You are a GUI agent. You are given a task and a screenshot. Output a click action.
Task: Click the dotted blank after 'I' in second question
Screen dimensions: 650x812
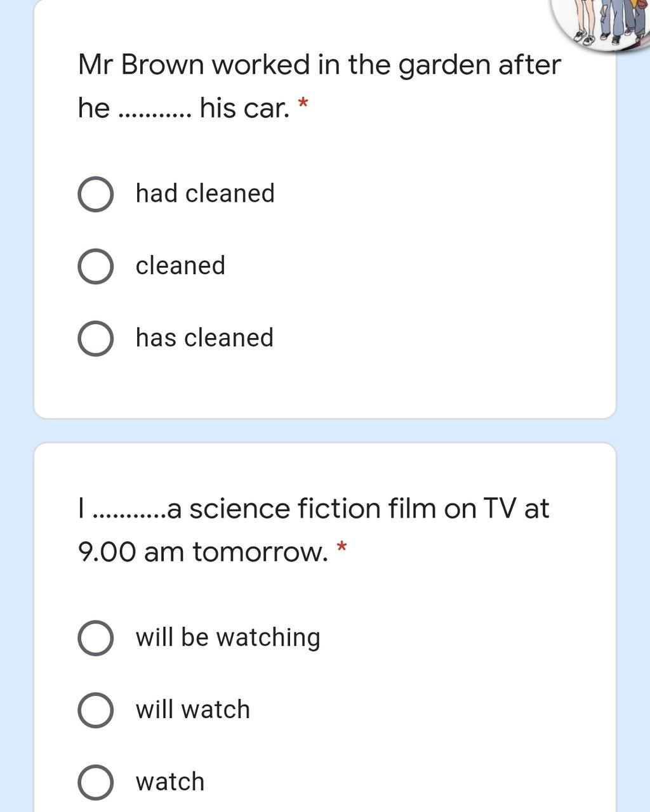129,516
